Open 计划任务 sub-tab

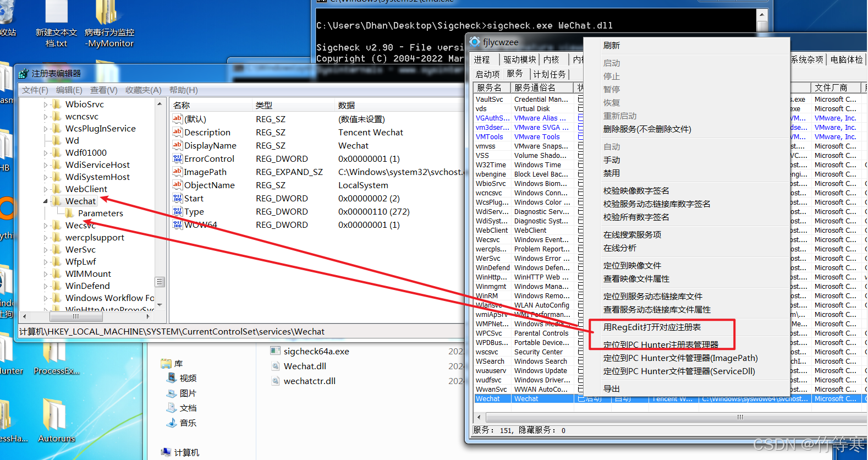click(x=550, y=74)
